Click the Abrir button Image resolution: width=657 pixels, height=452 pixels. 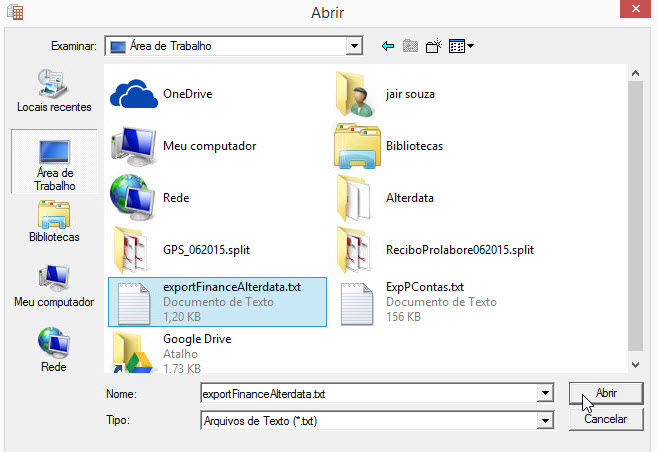pos(606,393)
